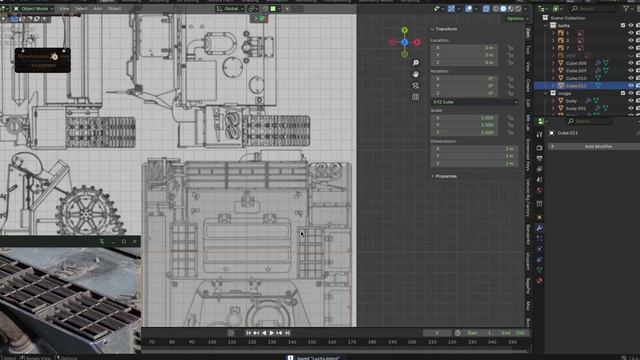This screenshot has height=360, width=640.
Task: Open the object type visibility dropdown
Action: (439, 9)
